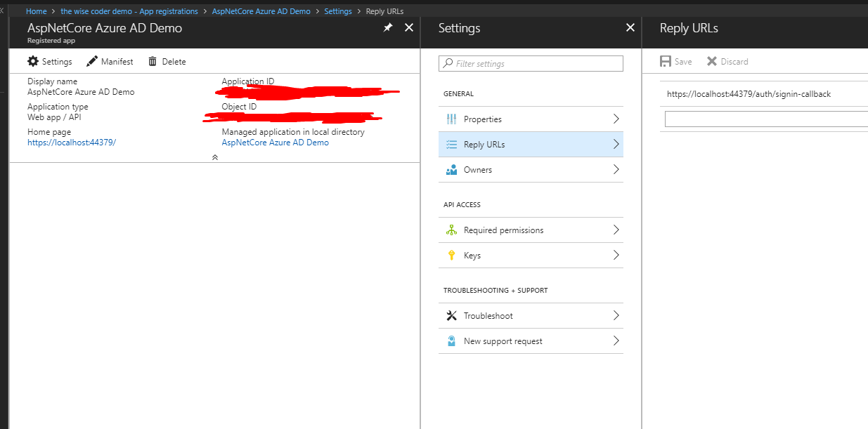Click the Discard X icon
868x429 pixels.
712,62
